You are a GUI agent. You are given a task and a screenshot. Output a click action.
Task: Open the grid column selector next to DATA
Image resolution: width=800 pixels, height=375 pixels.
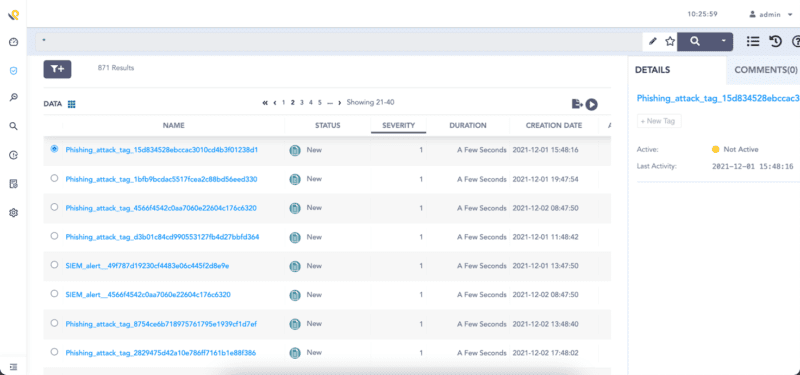[x=71, y=104]
